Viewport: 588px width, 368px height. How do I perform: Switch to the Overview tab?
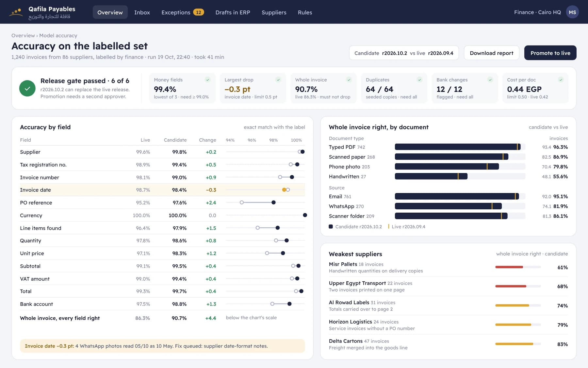point(110,12)
